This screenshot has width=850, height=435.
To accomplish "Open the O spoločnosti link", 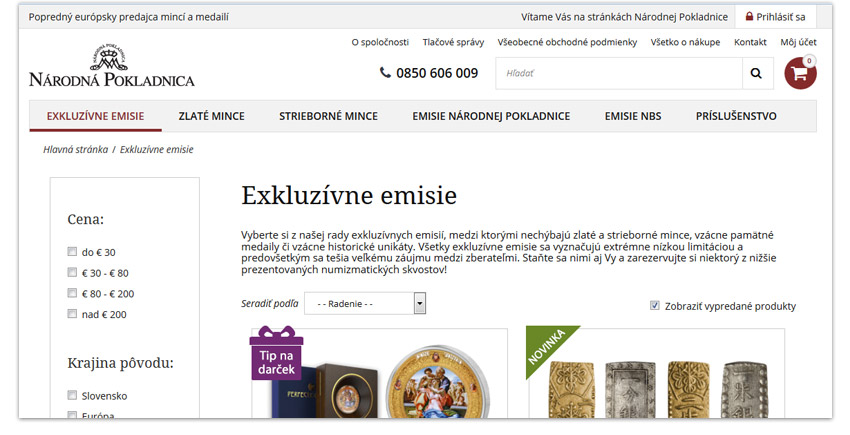I will click(x=380, y=42).
